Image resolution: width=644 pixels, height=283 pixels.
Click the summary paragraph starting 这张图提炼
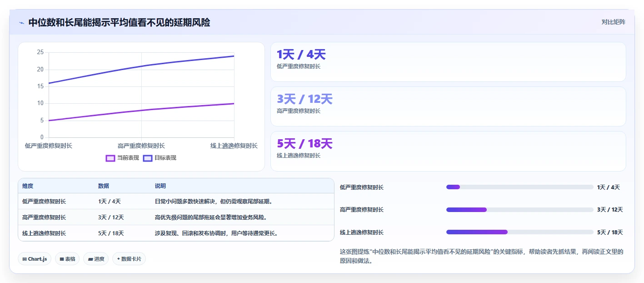(x=482, y=257)
